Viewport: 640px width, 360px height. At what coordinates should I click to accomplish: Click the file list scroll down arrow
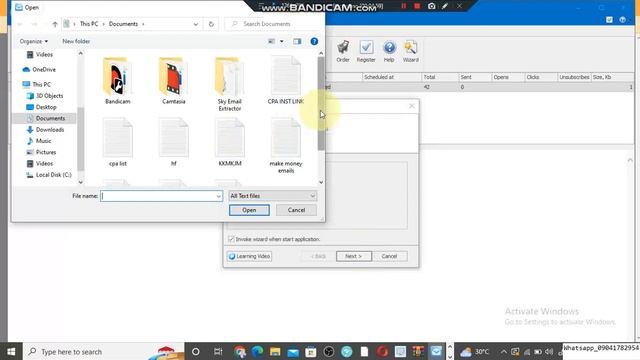coord(321,182)
